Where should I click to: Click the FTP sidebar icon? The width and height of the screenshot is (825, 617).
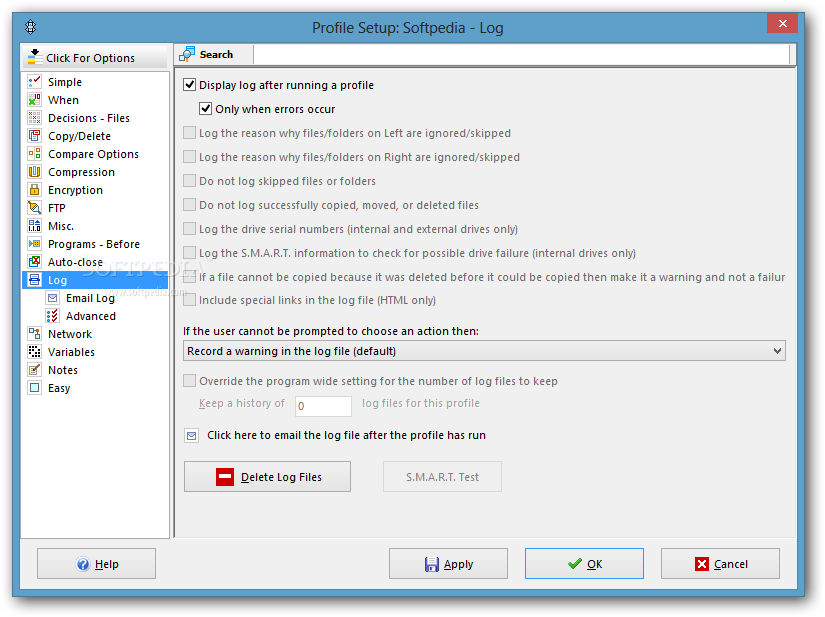(x=34, y=208)
